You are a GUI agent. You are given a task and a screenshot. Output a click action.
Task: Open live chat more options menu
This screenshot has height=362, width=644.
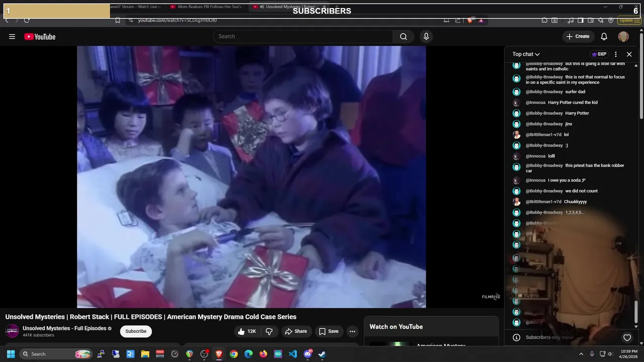pos(616,54)
